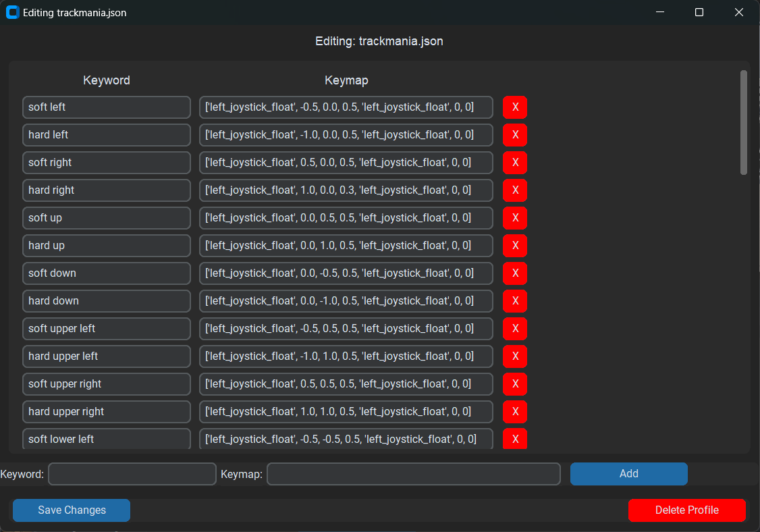Delete the 'soft down' row
Screen dimensions: 760x532
(x=515, y=273)
